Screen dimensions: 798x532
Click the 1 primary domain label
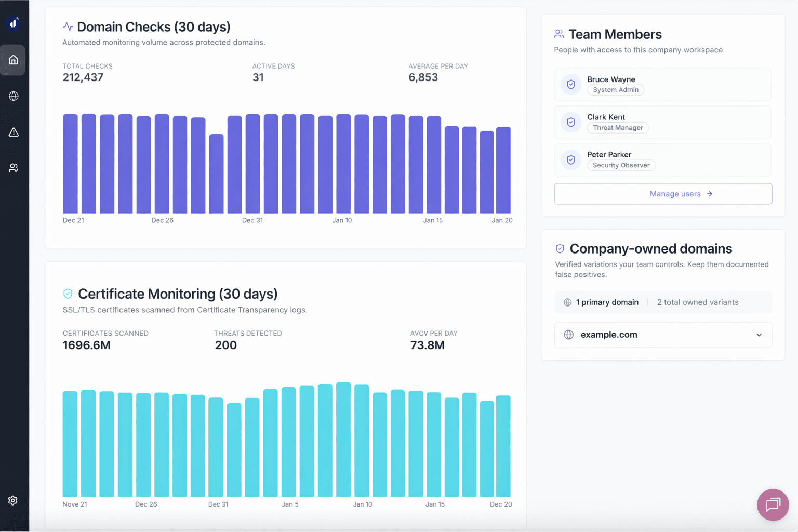(607, 302)
